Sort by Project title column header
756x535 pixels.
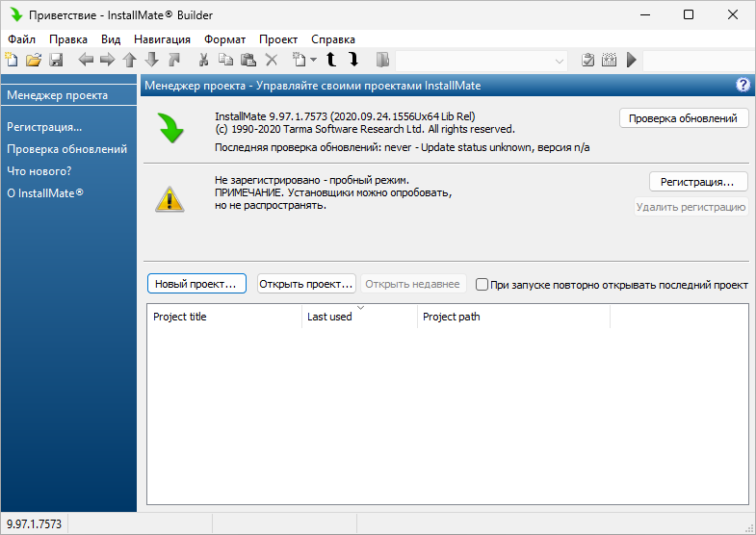224,317
